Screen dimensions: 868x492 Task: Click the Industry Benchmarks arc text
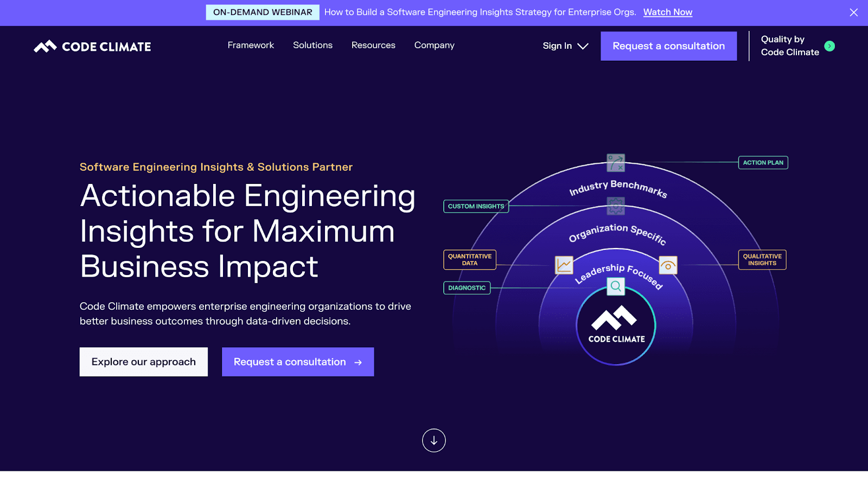click(618, 188)
